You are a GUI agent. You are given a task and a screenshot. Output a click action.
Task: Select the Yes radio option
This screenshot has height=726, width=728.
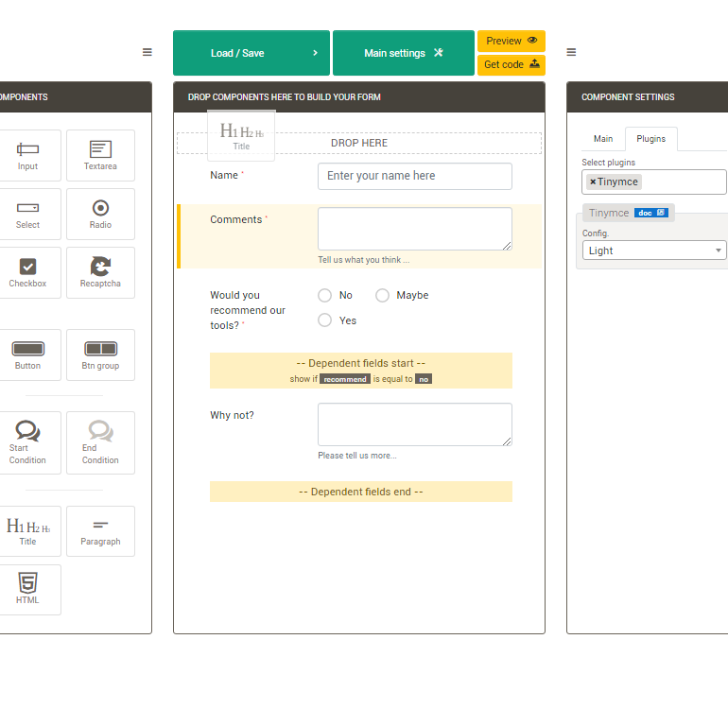(x=325, y=320)
